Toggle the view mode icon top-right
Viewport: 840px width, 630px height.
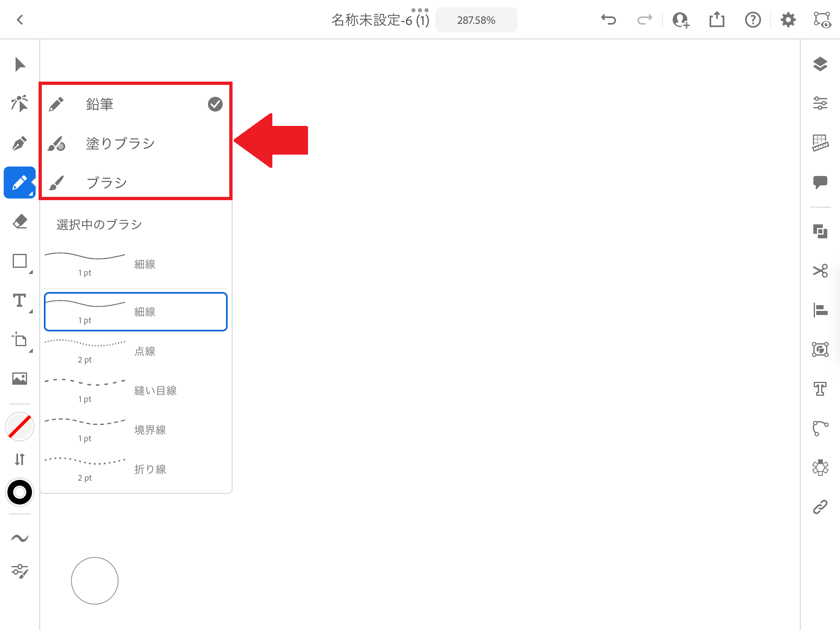click(x=822, y=20)
